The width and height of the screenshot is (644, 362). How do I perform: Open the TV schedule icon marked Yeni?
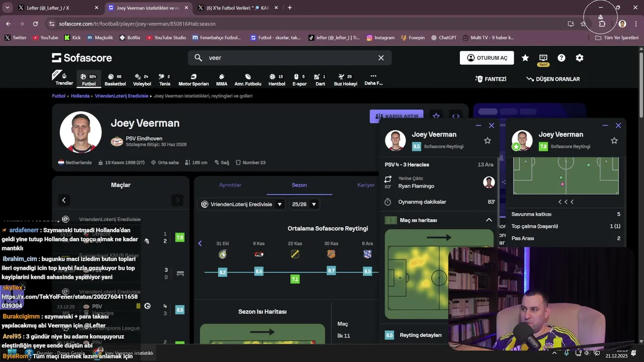[543, 59]
